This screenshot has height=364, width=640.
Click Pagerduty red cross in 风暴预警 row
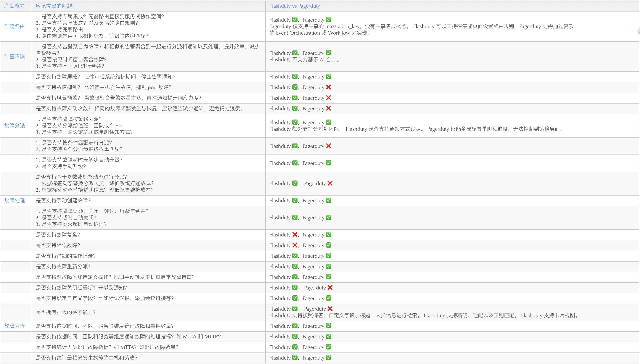[x=329, y=98]
